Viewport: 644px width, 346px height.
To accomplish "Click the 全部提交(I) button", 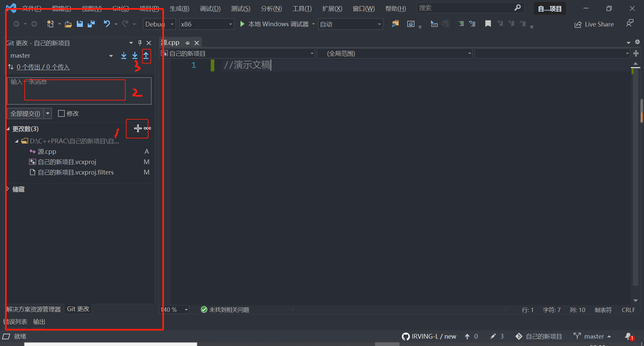I will 25,113.
